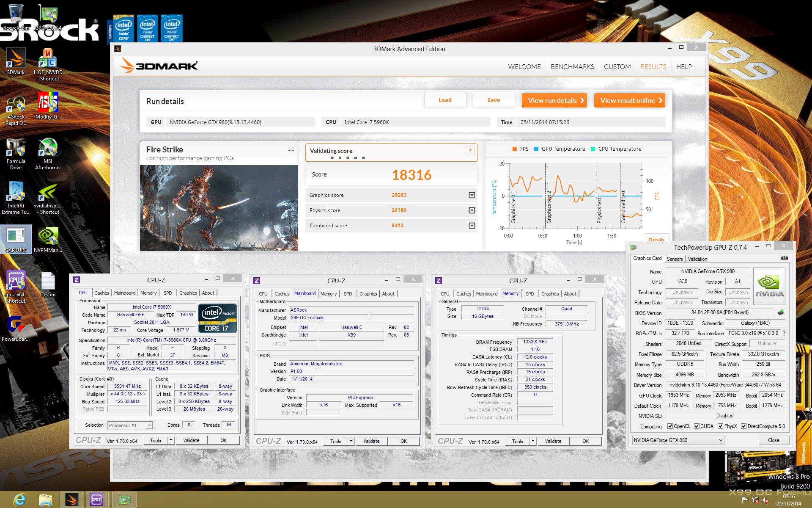Click OK in the first CPU-Z window

(x=223, y=440)
